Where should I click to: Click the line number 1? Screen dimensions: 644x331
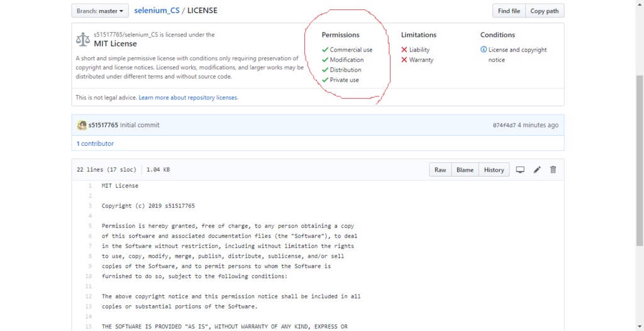(90, 186)
